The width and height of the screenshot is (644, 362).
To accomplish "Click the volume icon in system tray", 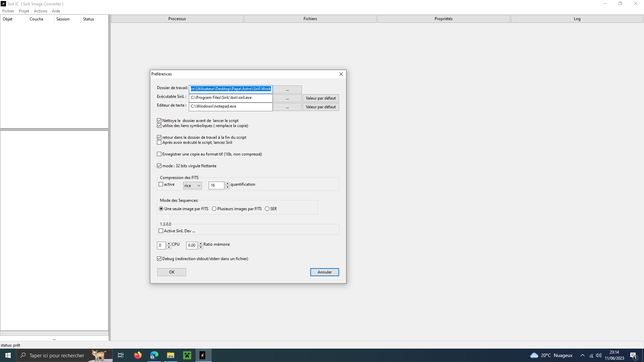I will pos(599,355).
